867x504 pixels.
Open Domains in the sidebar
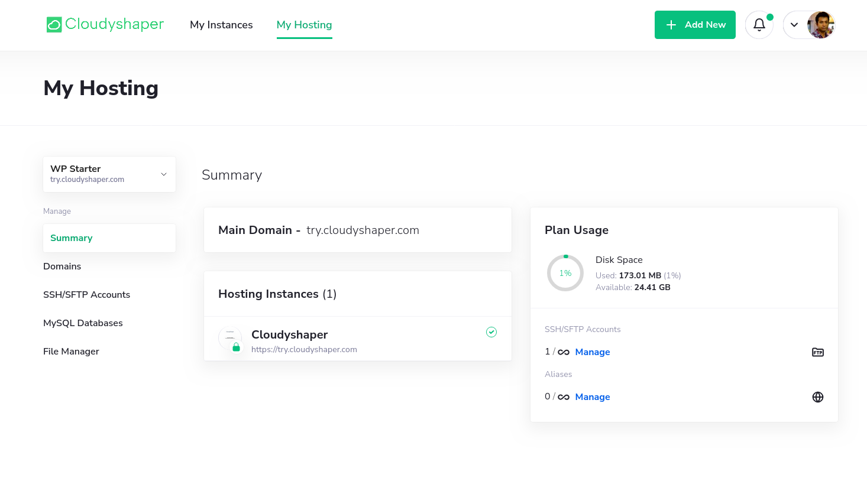coord(62,266)
